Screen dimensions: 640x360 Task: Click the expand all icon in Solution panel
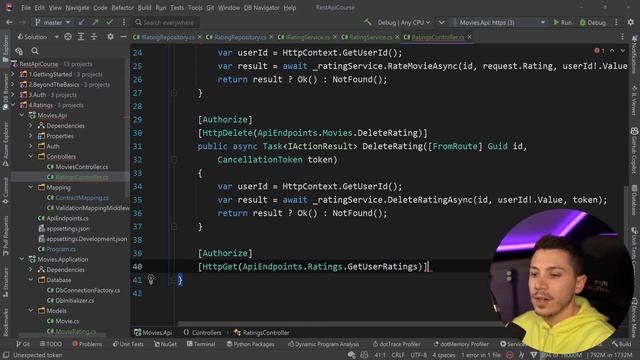pyautogui.click(x=81, y=37)
